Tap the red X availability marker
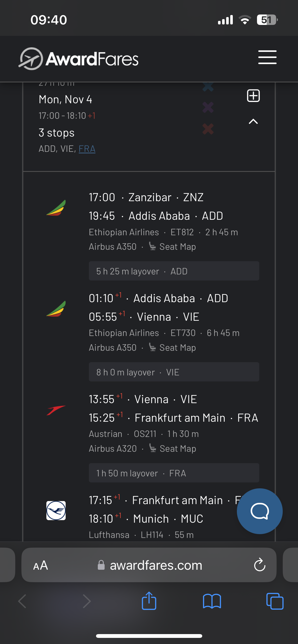This screenshot has height=644, width=298. pos(208,129)
